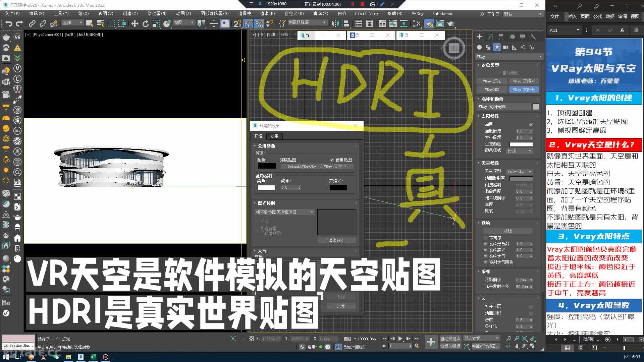The width and height of the screenshot is (644, 362).
Task: Jump to the end frame
Action: coord(417,339)
